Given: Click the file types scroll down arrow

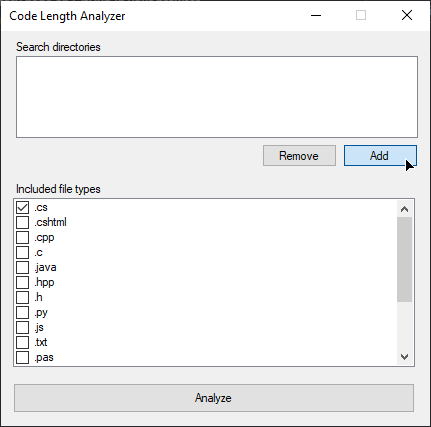Looking at the screenshot, I should point(404,357).
